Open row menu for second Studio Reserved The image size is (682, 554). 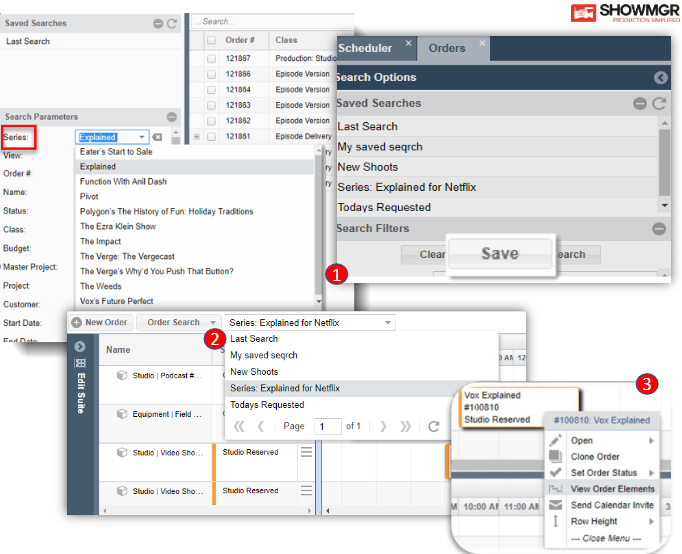306,491
